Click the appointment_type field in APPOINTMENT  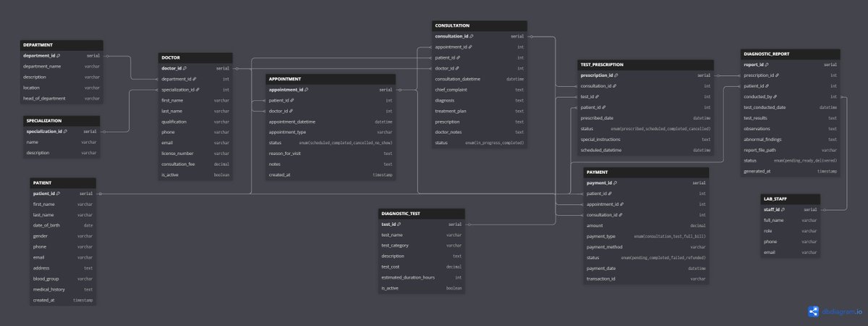pyautogui.click(x=331, y=133)
